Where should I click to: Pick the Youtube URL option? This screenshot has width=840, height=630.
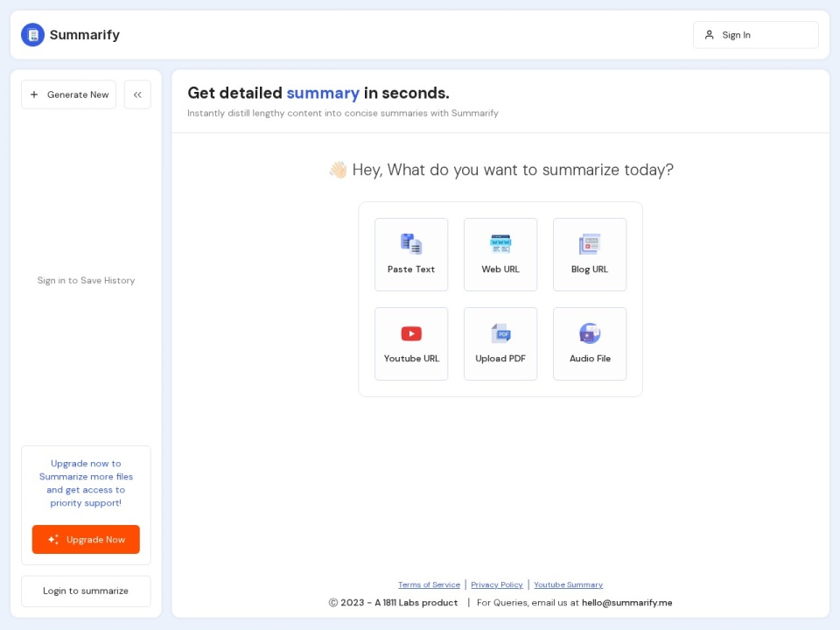click(x=411, y=344)
